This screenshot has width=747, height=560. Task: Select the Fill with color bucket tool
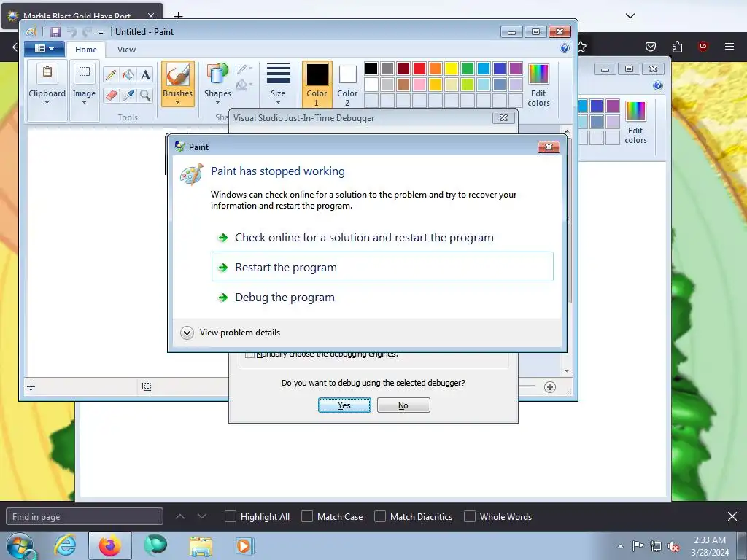click(128, 75)
